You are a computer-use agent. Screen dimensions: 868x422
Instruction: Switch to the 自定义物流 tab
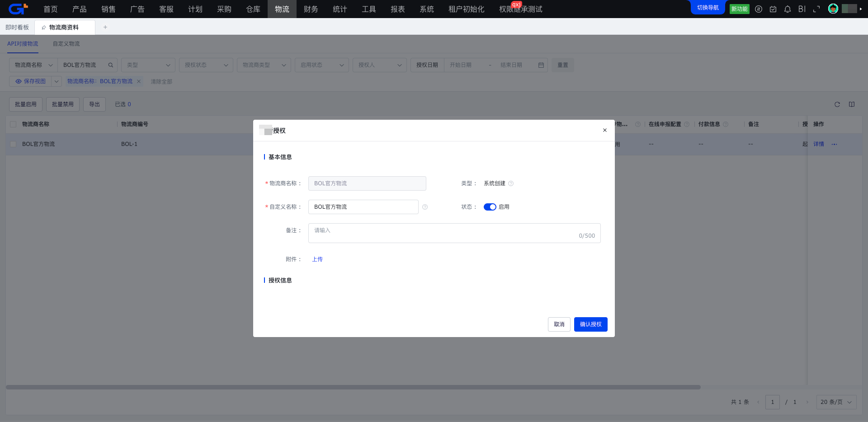point(66,44)
